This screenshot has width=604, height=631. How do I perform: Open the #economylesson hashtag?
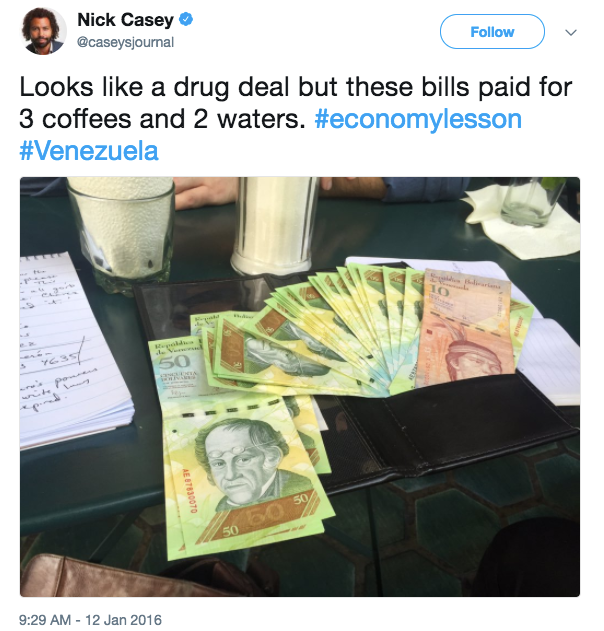(x=418, y=119)
